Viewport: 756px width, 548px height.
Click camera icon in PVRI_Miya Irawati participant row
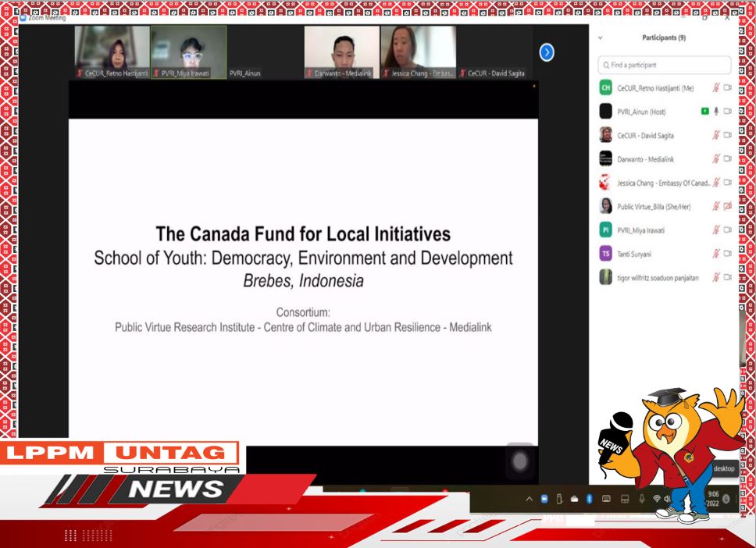(x=728, y=230)
